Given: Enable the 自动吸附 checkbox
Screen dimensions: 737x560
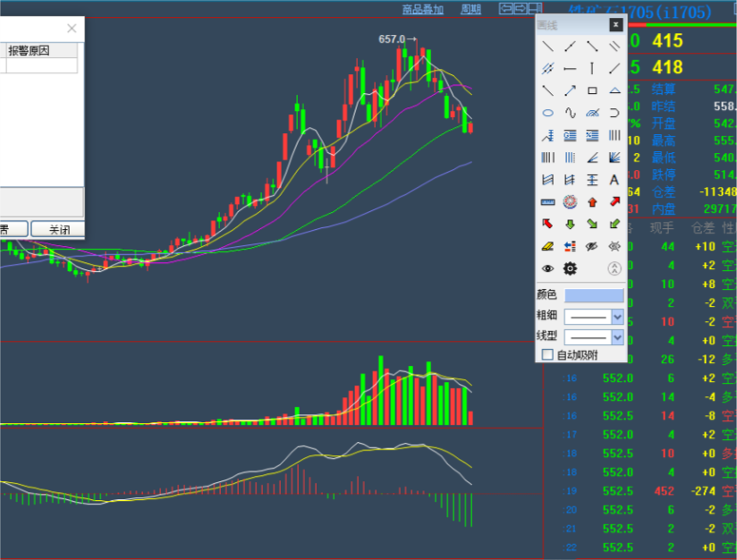Looking at the screenshot, I should (x=548, y=355).
